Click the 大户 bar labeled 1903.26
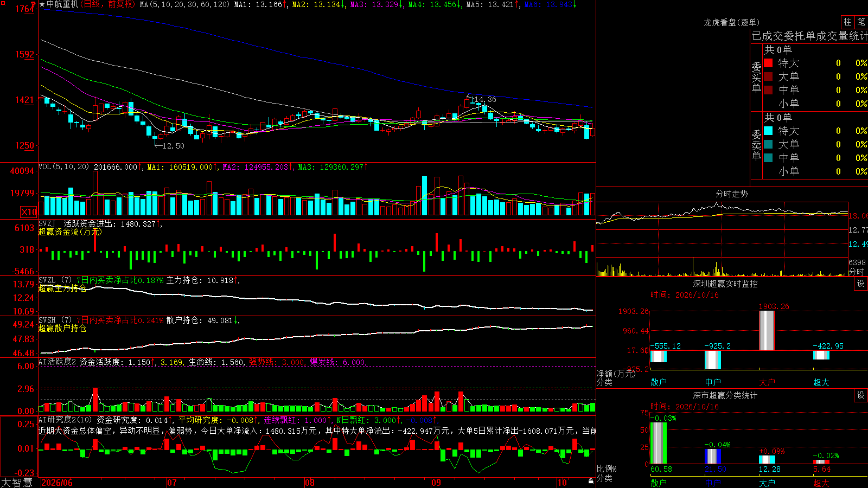The width and height of the screenshot is (868, 488). coord(767,330)
